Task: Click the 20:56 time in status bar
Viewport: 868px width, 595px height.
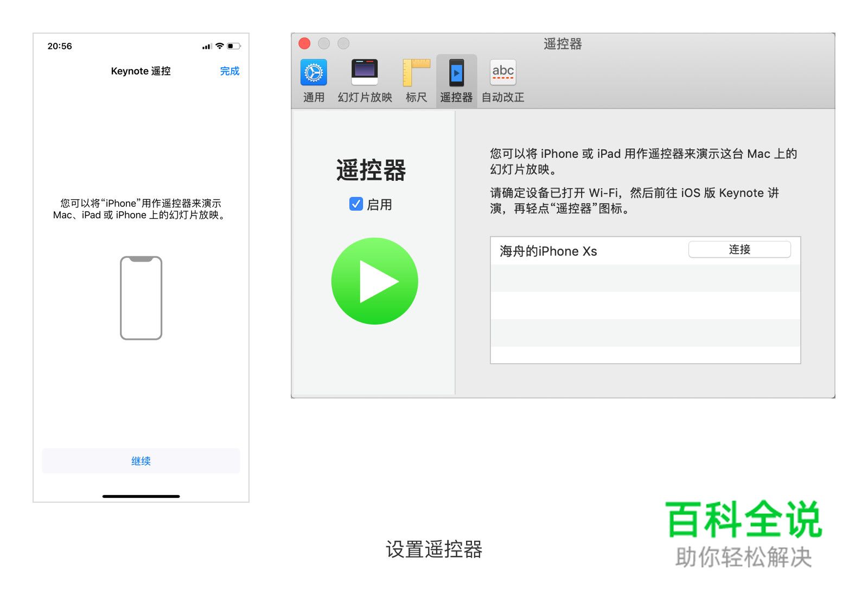Action: point(60,46)
